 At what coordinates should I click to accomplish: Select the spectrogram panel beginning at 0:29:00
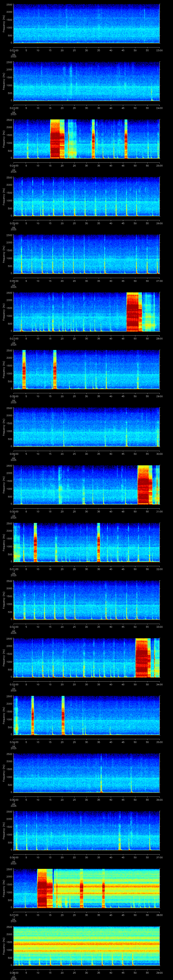(86, 427)
